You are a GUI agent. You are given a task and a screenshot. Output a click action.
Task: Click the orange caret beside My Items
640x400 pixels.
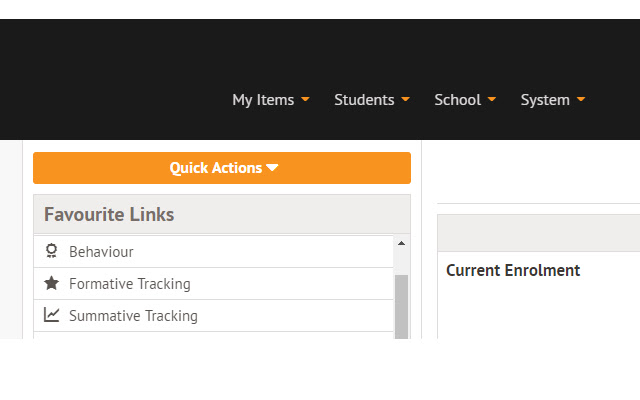(x=305, y=99)
